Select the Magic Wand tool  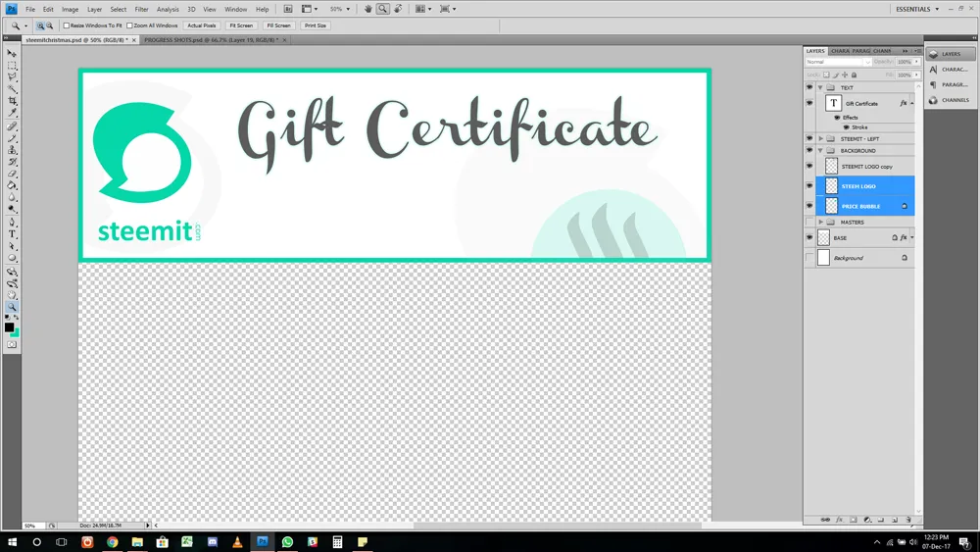pos(12,89)
